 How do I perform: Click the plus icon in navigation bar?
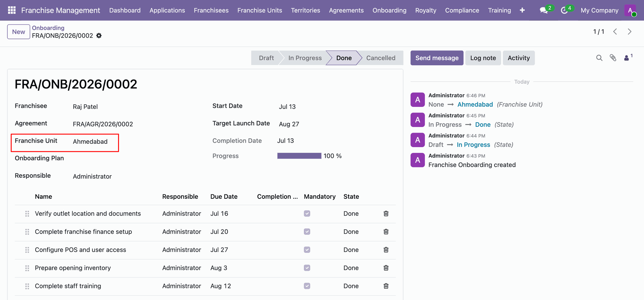[x=522, y=10]
